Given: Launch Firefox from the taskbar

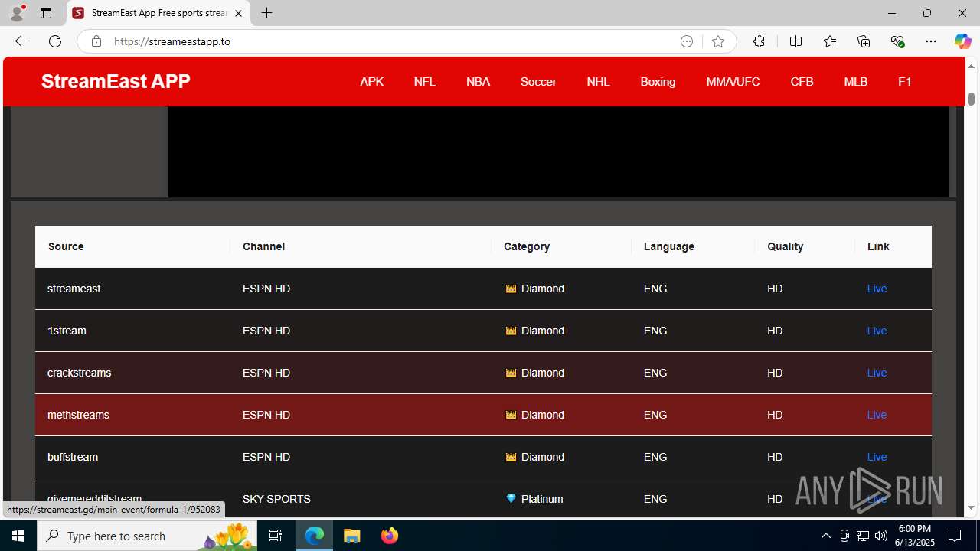Looking at the screenshot, I should 390,536.
